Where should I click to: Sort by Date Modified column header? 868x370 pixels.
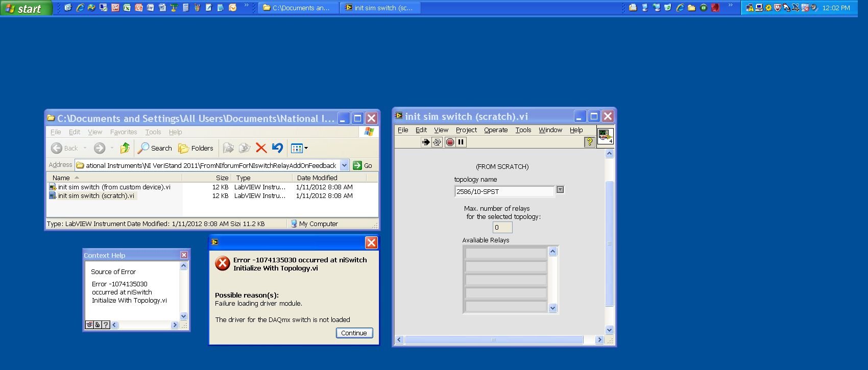click(x=329, y=178)
